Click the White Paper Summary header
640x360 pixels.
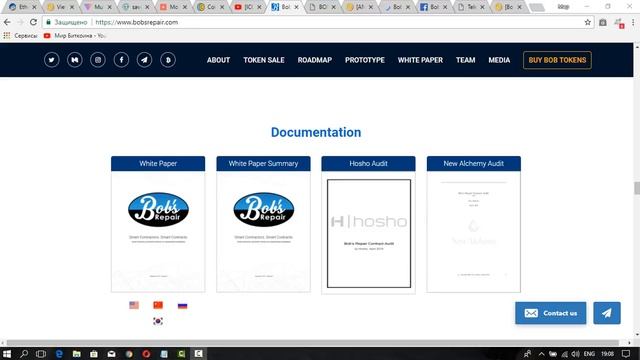[263, 163]
